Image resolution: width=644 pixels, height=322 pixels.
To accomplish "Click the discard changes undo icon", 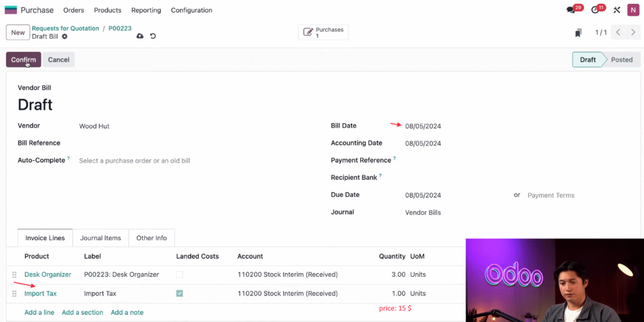I will tap(153, 36).
